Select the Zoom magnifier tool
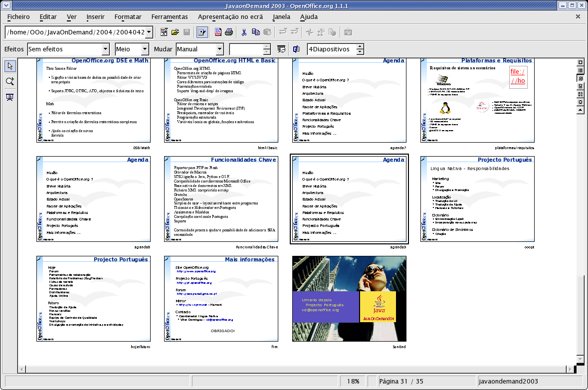588x390 pixels. pyautogui.click(x=9, y=81)
